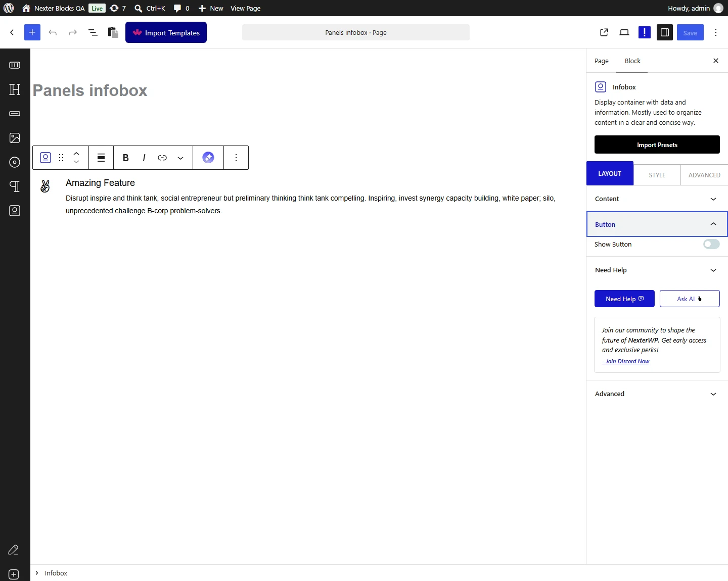Click Import Templates button

[x=166, y=32]
